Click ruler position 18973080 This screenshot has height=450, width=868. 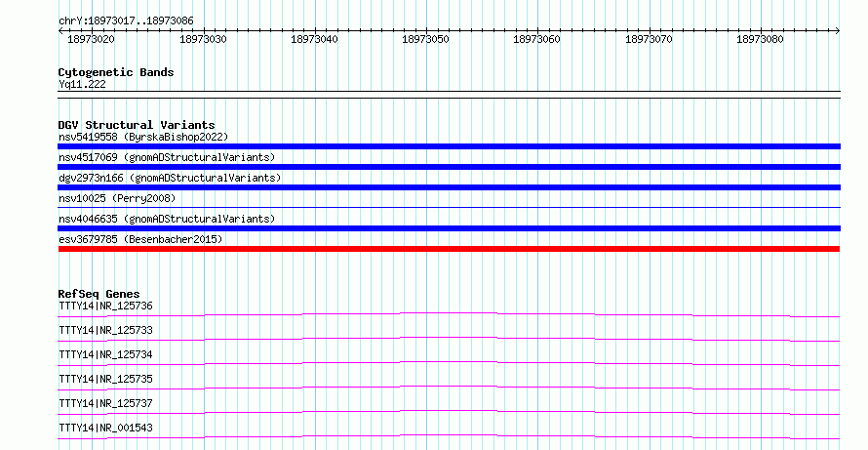(760, 39)
